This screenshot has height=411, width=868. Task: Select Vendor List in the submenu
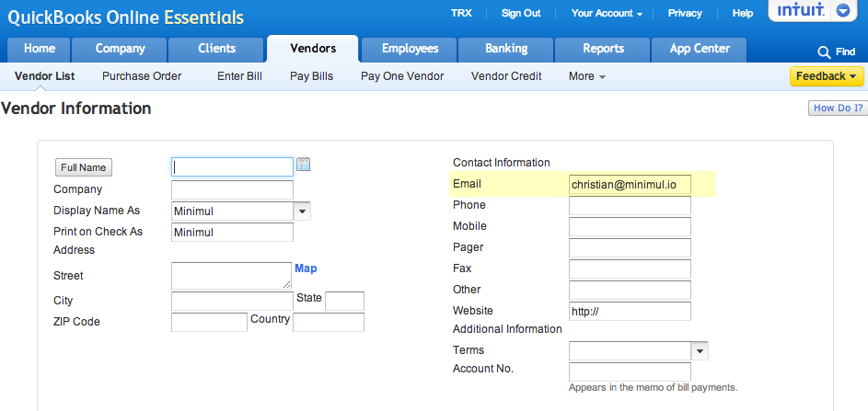(x=45, y=76)
